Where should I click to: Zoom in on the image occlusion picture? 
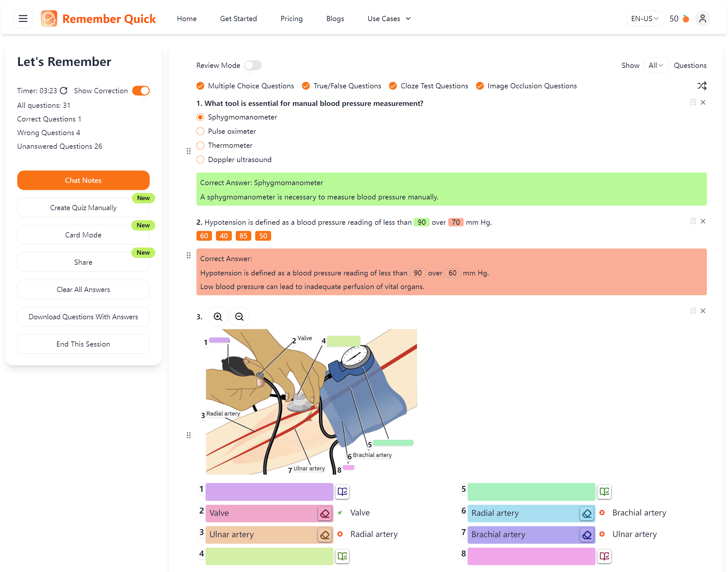218,316
